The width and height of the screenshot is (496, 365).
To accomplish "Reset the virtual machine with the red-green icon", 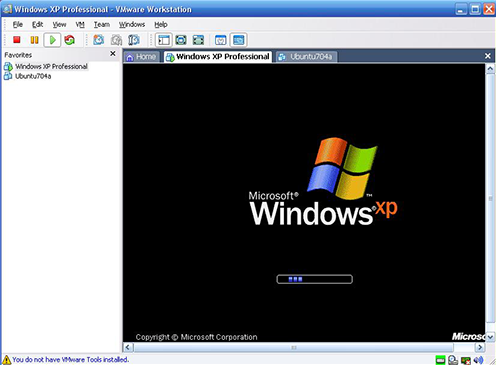I will 70,40.
